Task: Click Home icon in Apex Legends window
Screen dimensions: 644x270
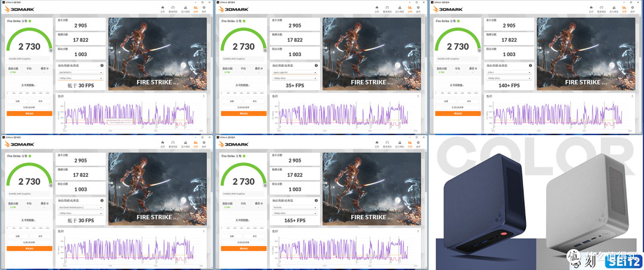Action: tap(376, 8)
